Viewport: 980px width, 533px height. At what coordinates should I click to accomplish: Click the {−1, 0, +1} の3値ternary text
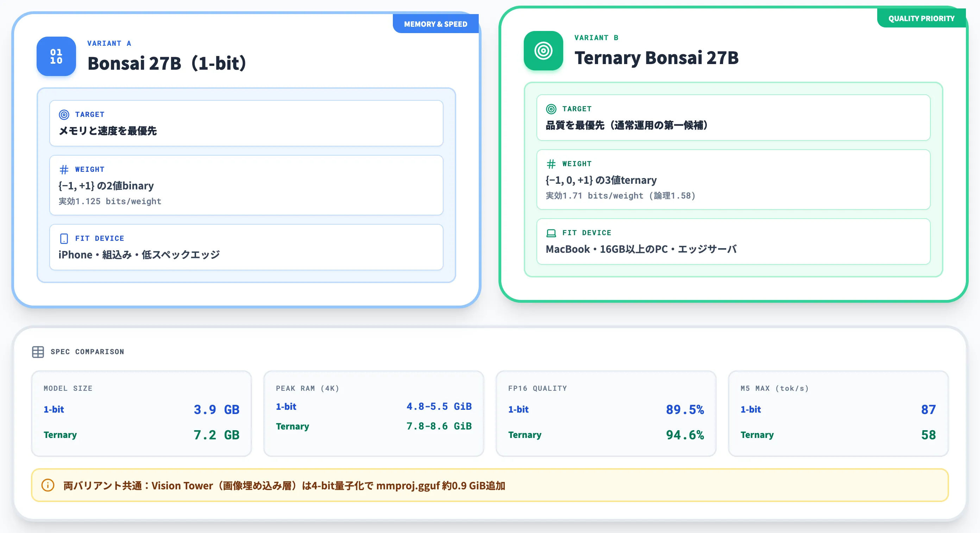pyautogui.click(x=601, y=180)
